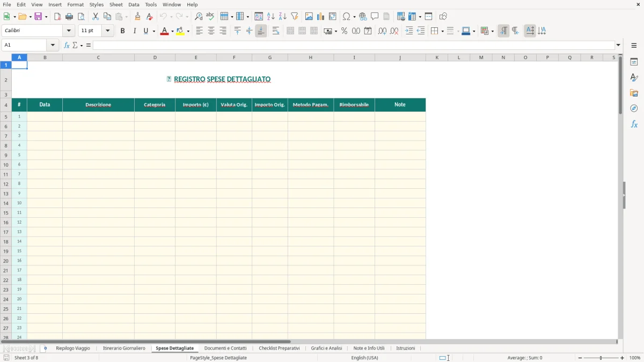The width and height of the screenshot is (644, 362).
Task: Open sidebar Navigator compass icon
Action: tap(634, 108)
